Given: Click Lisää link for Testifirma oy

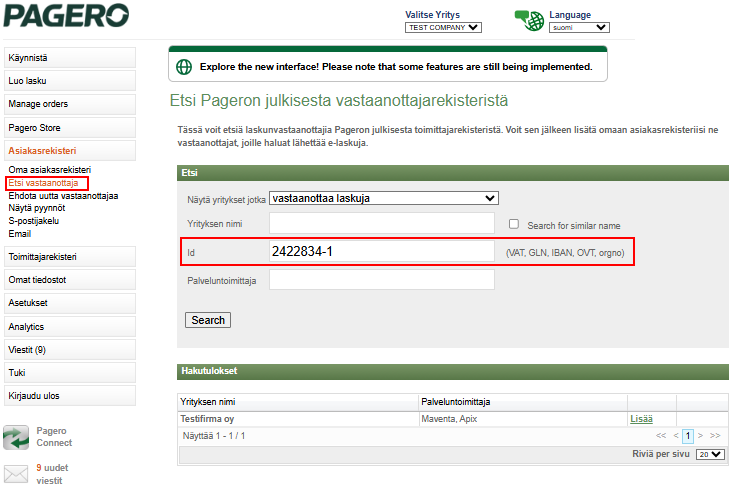Looking at the screenshot, I should coord(641,419).
